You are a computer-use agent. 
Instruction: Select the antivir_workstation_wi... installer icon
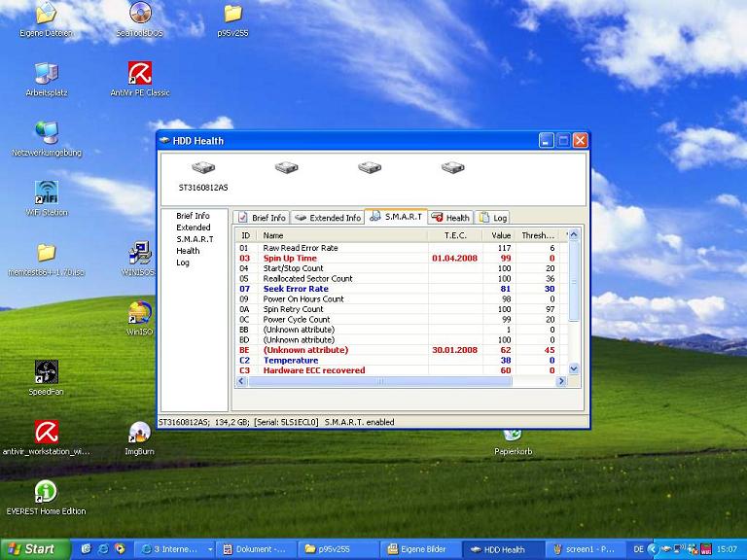(x=47, y=438)
